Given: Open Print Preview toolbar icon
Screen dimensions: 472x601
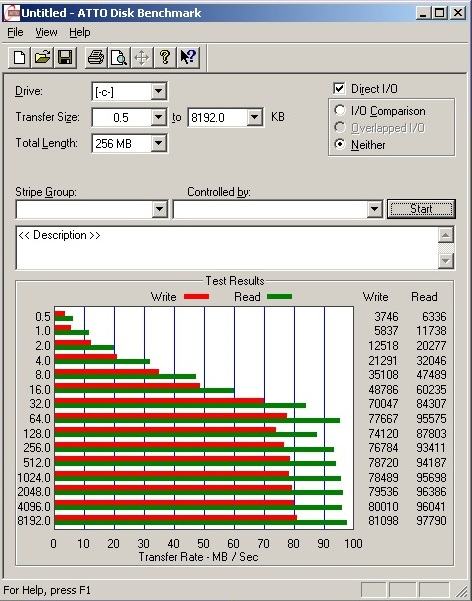Looking at the screenshot, I should pos(119,58).
